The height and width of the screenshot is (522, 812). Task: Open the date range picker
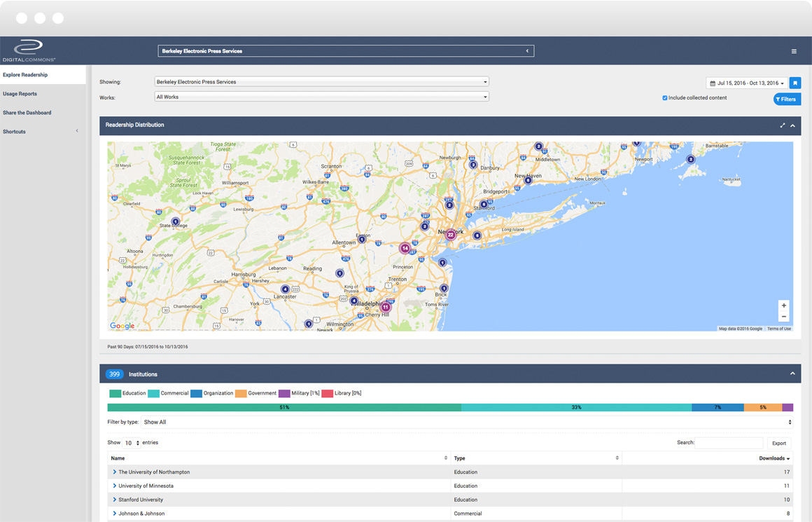[747, 83]
